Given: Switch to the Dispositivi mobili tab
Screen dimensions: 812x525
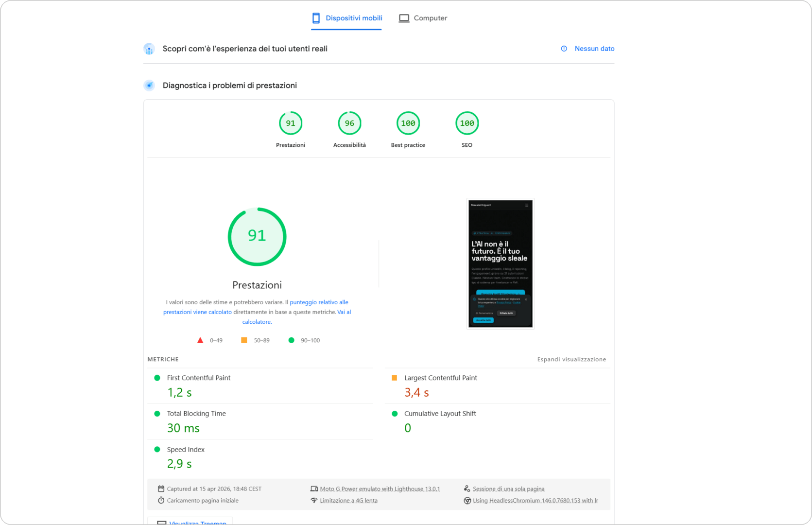Looking at the screenshot, I should coord(346,18).
